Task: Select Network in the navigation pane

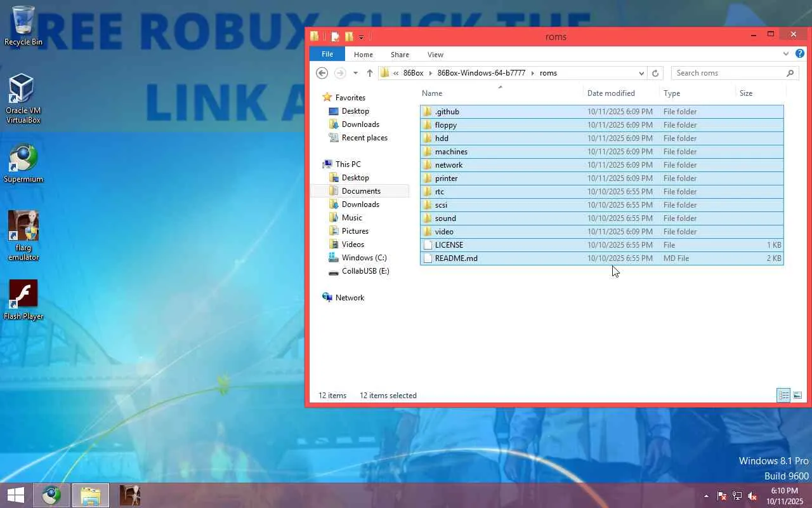Action: pyautogui.click(x=350, y=298)
